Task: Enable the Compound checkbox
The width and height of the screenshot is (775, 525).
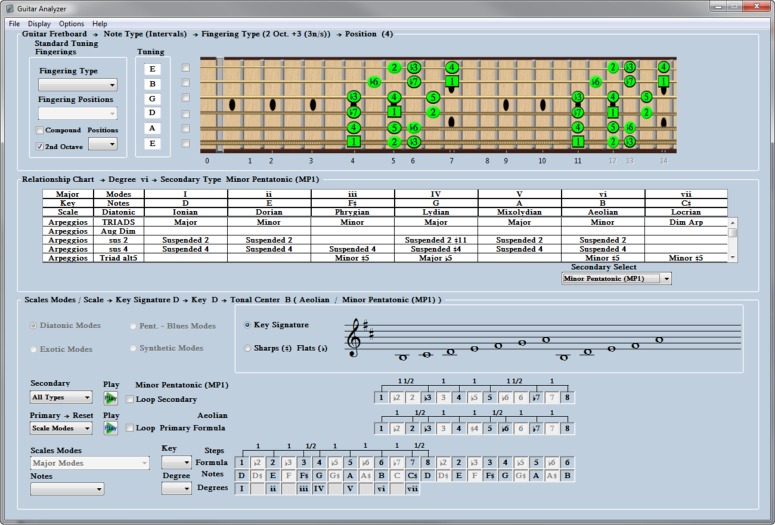Action: coord(39,130)
